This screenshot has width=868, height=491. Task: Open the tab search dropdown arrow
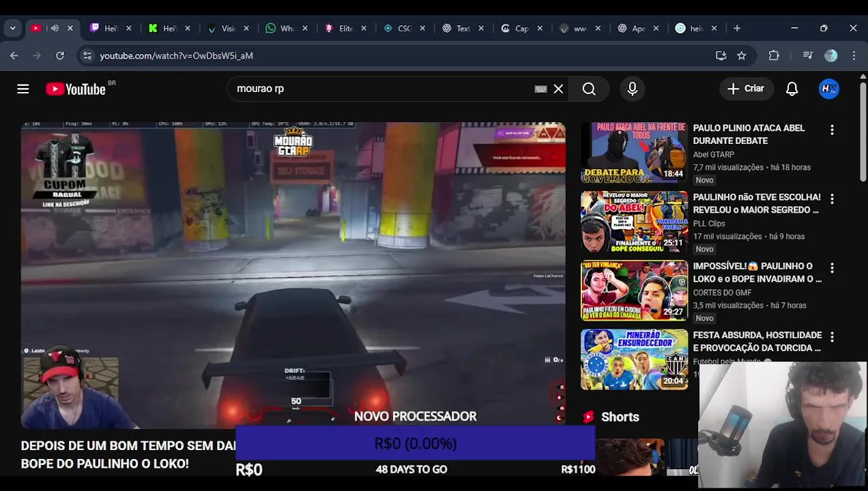12,28
